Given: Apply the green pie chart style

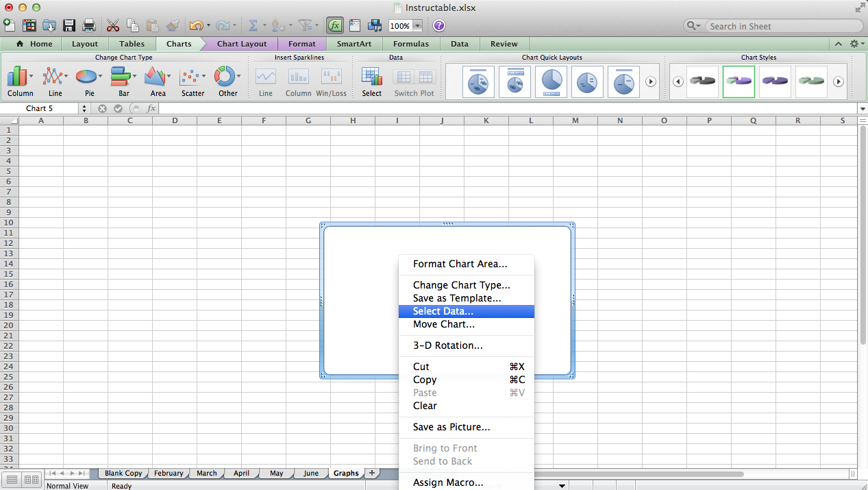Looking at the screenshot, I should click(x=811, y=82).
